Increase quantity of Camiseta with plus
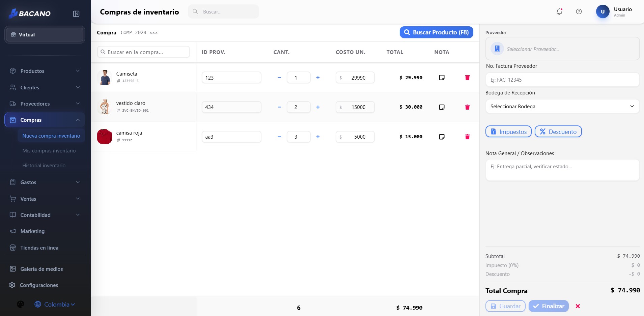This screenshot has width=644, height=316. 318,78
